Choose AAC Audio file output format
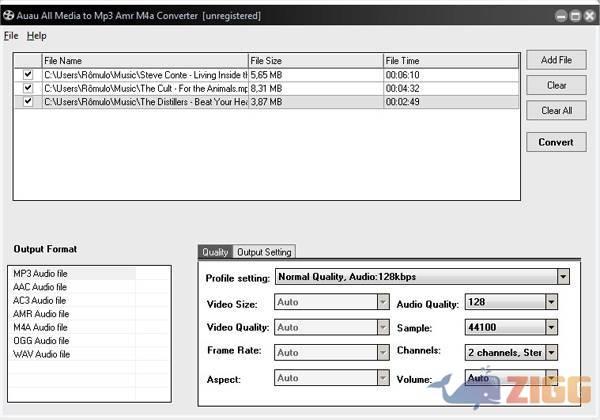 click(40, 287)
